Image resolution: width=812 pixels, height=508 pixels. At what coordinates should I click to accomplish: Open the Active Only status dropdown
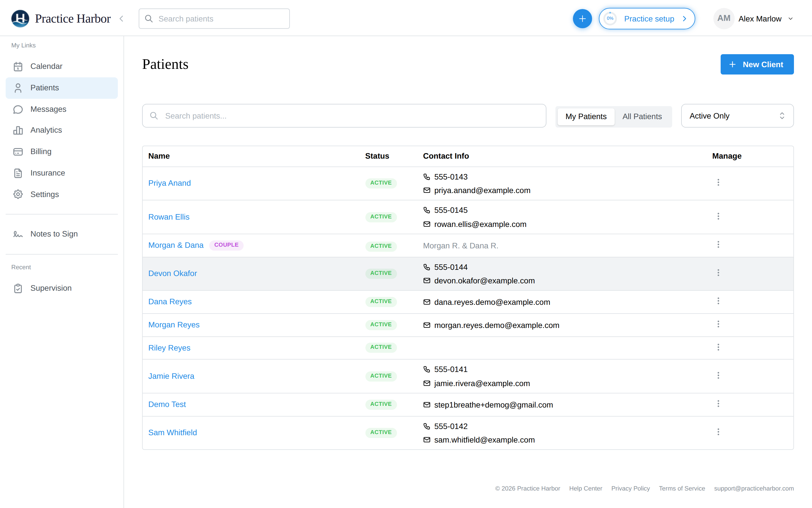coord(737,116)
